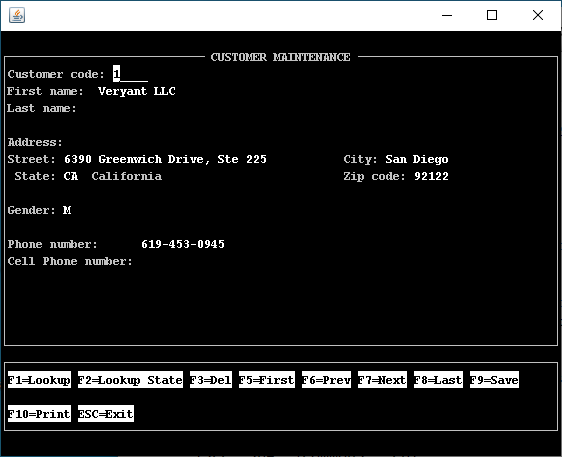The width and height of the screenshot is (562, 457).
Task: Jump to first record with F5=First
Action: [267, 380]
